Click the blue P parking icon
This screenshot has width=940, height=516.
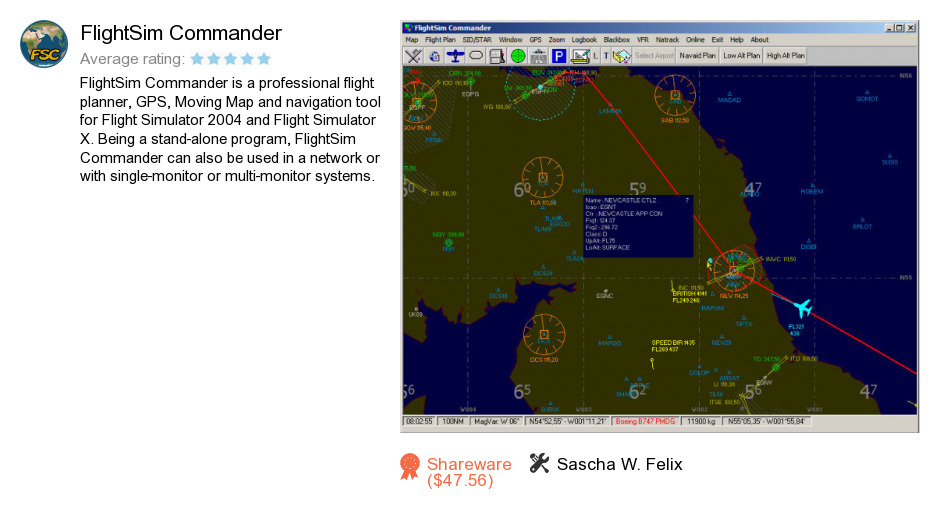pyautogui.click(x=559, y=56)
